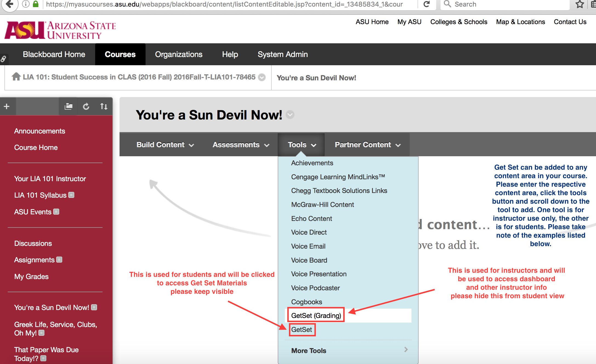The image size is (596, 364).
Task: Open That Paper Was Due Today!?
Action: point(46,354)
